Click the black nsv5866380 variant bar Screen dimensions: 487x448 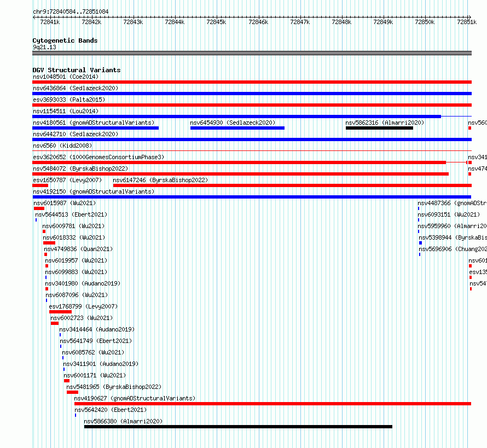[x=238, y=427]
